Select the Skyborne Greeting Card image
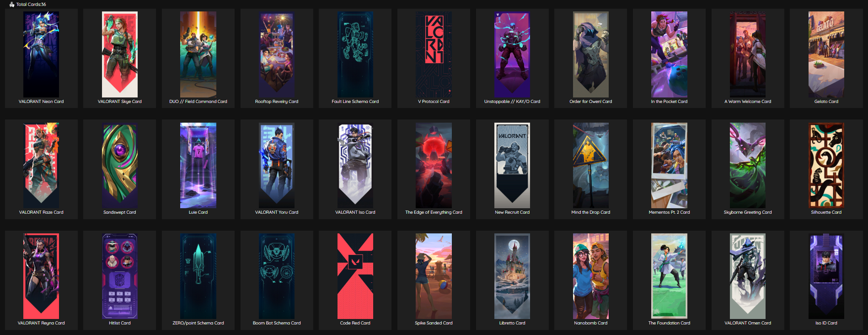The height and width of the screenshot is (335, 868). point(748,165)
